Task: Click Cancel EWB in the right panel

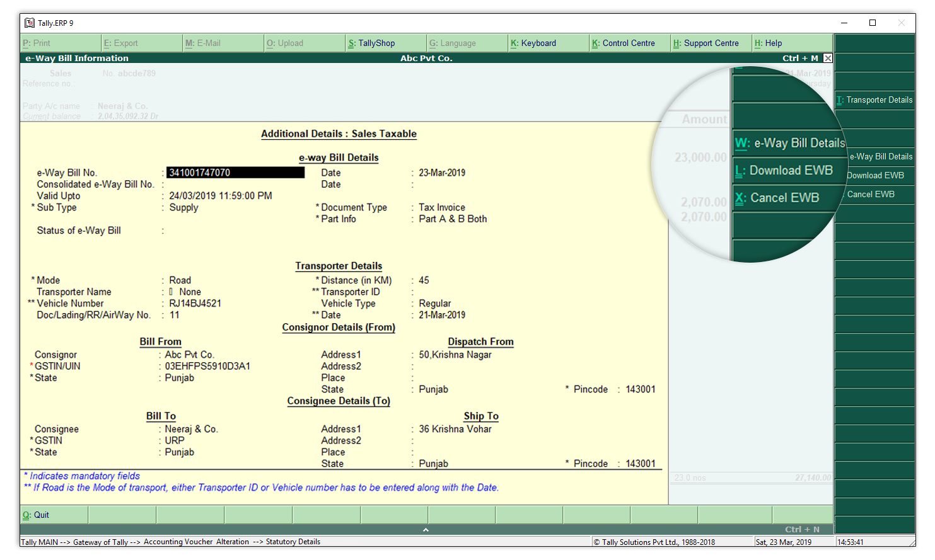Action: [875, 195]
